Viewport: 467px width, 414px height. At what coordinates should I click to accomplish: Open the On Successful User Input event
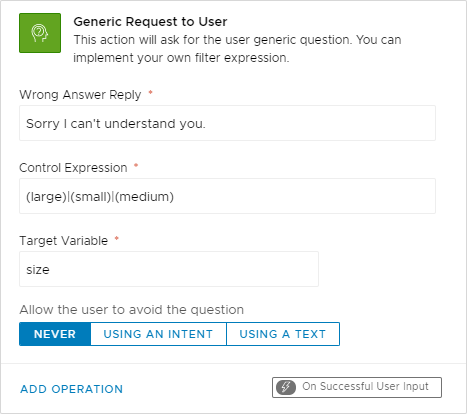pos(357,387)
